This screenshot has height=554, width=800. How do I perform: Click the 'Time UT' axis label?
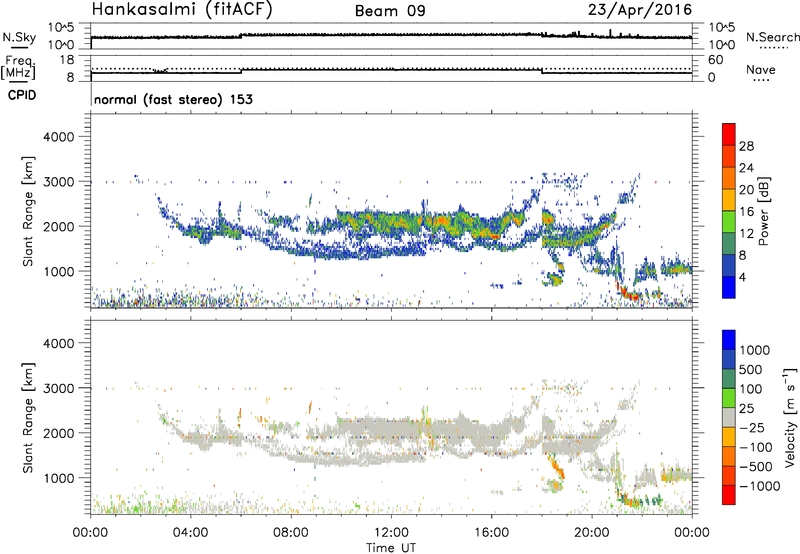(391, 548)
